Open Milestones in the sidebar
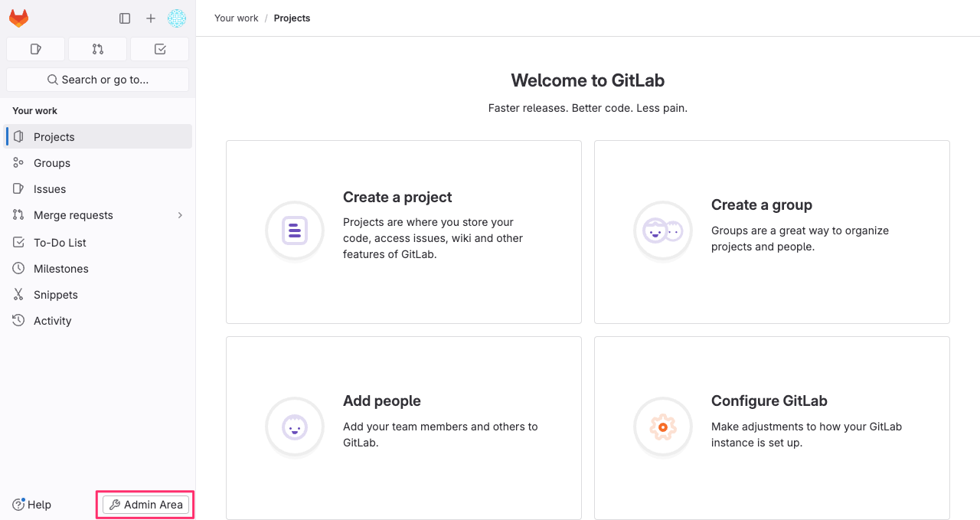 [98, 269]
